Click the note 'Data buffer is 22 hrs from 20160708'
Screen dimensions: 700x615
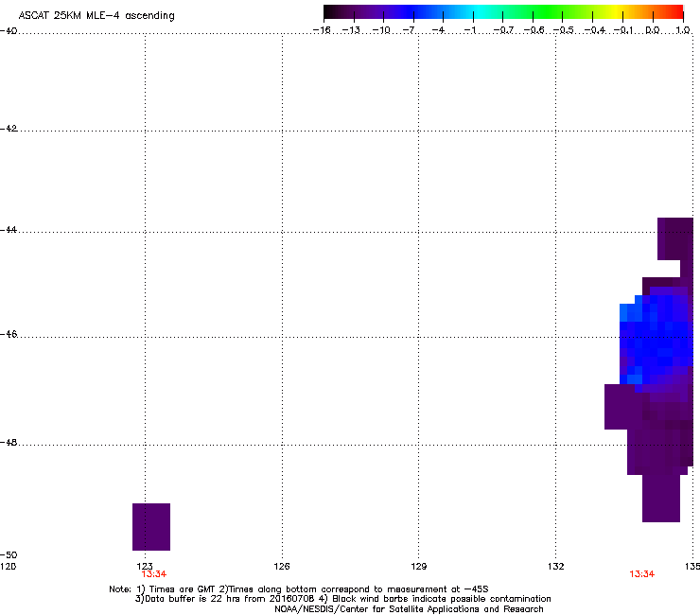[x=225, y=599]
